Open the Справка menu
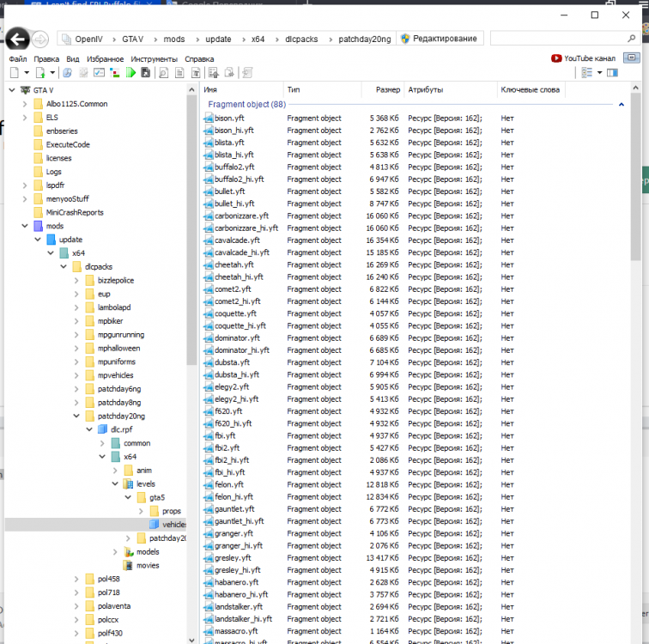649x644 pixels. [x=199, y=59]
